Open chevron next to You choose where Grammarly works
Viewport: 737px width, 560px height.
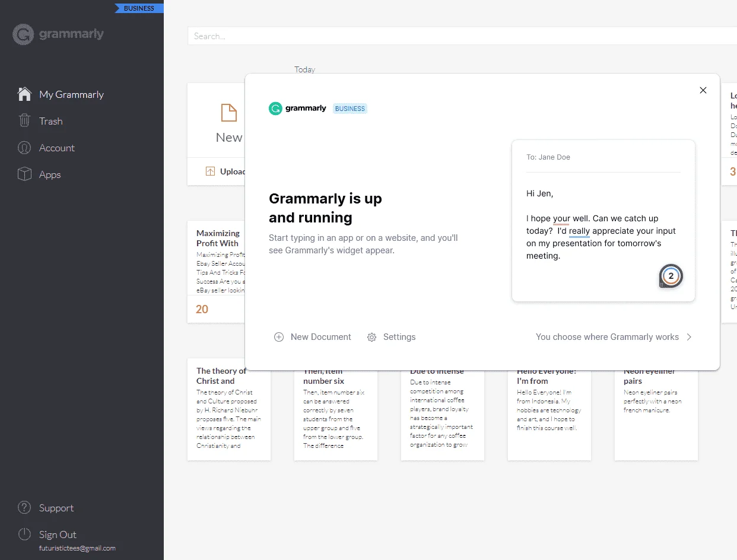(x=689, y=337)
